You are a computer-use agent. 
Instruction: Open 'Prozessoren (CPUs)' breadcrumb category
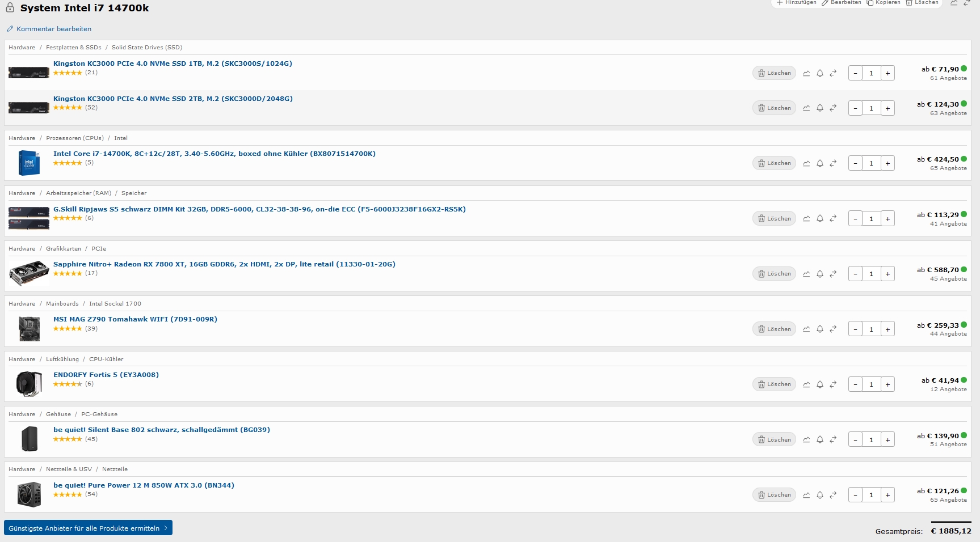(75, 138)
